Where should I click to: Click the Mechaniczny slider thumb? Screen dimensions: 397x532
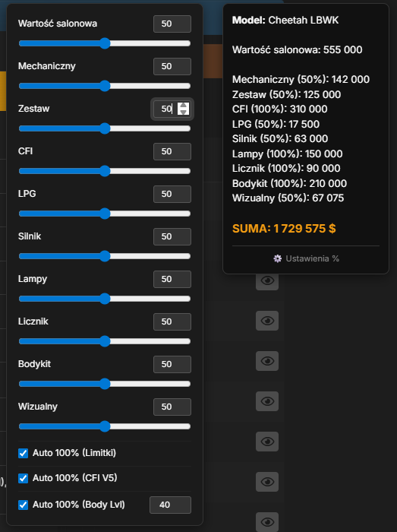click(105, 86)
